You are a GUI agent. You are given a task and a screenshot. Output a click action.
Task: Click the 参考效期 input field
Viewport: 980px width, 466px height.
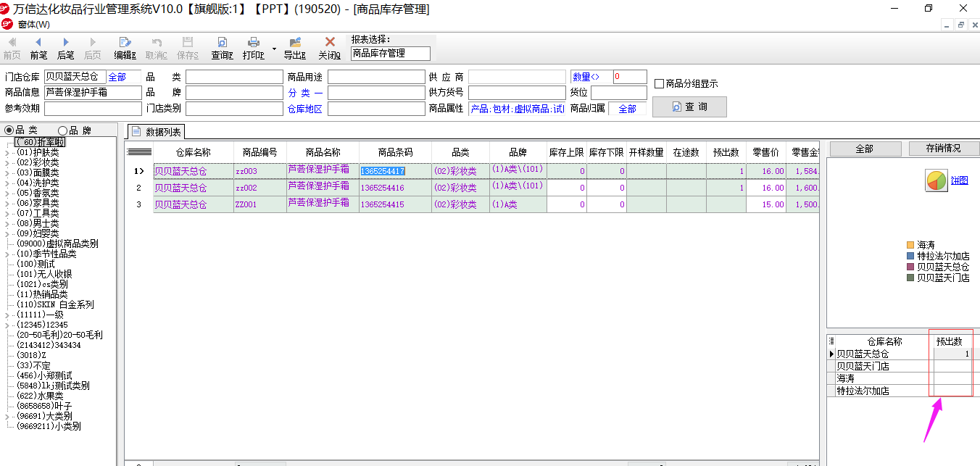click(93, 109)
